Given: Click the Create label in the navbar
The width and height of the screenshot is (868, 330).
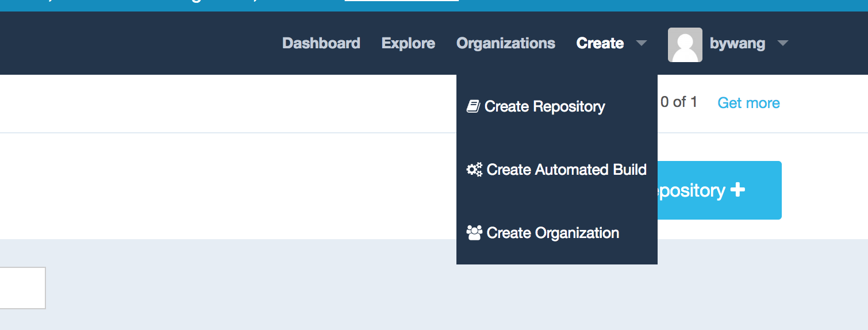Looking at the screenshot, I should point(600,43).
